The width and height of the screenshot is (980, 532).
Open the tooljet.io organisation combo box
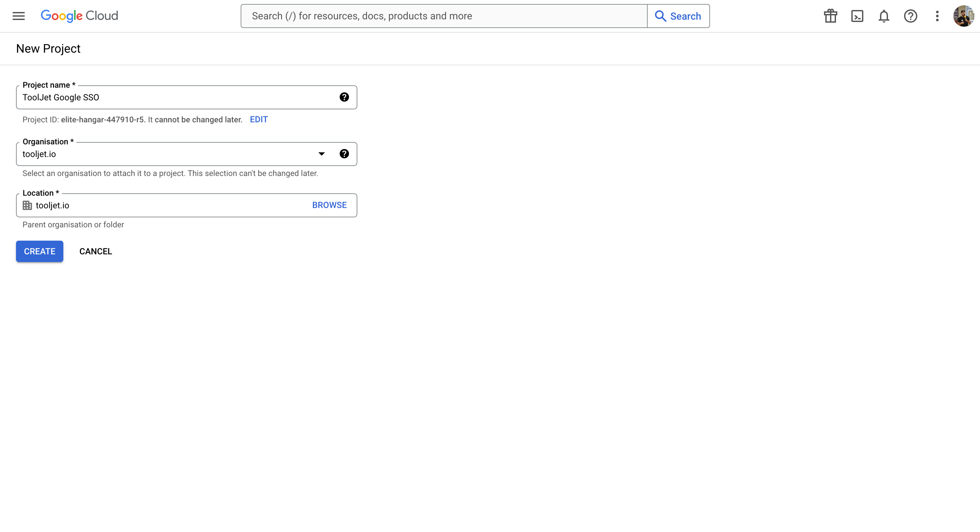tap(167, 154)
